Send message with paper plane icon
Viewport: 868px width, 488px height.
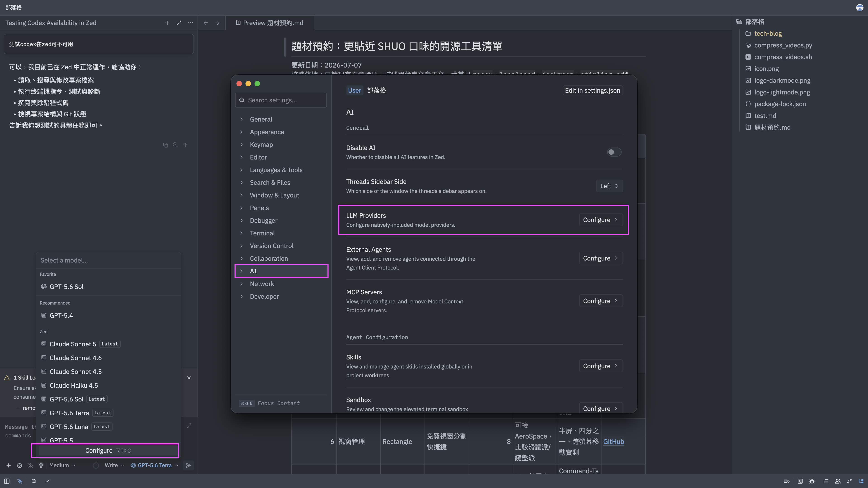click(189, 465)
